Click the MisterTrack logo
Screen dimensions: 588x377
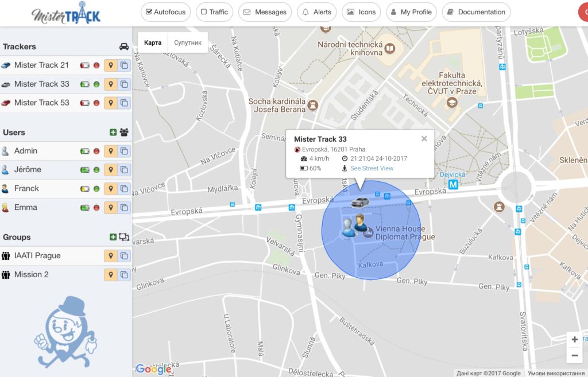tap(66, 14)
